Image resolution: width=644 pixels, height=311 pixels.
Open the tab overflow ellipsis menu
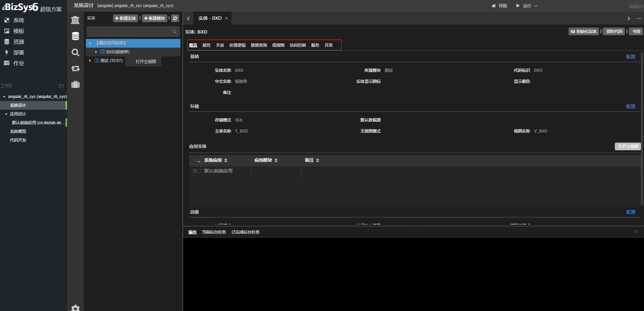pos(639,18)
